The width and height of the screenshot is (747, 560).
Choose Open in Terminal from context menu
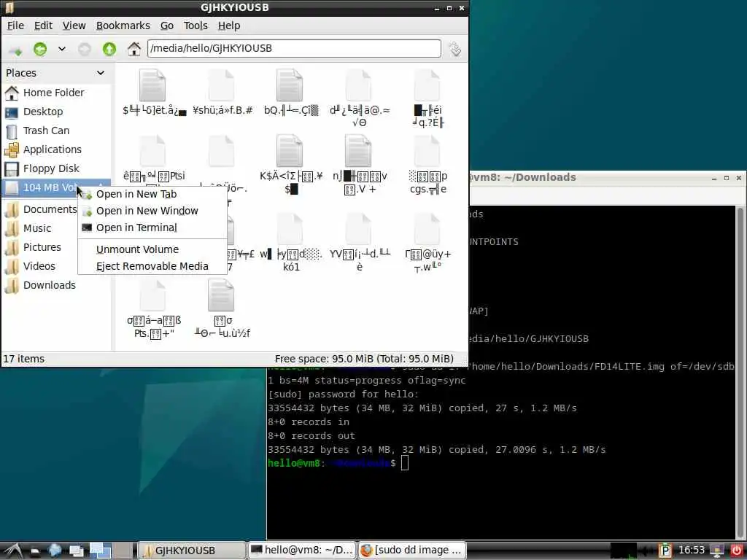click(152, 227)
